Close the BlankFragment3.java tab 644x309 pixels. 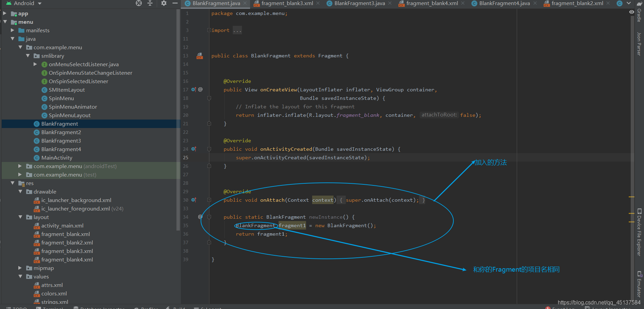(390, 3)
